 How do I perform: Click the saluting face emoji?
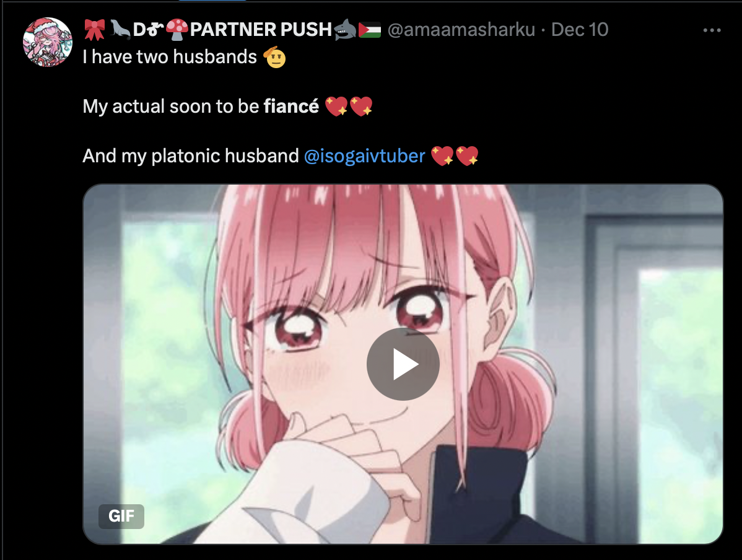pyautogui.click(x=275, y=57)
